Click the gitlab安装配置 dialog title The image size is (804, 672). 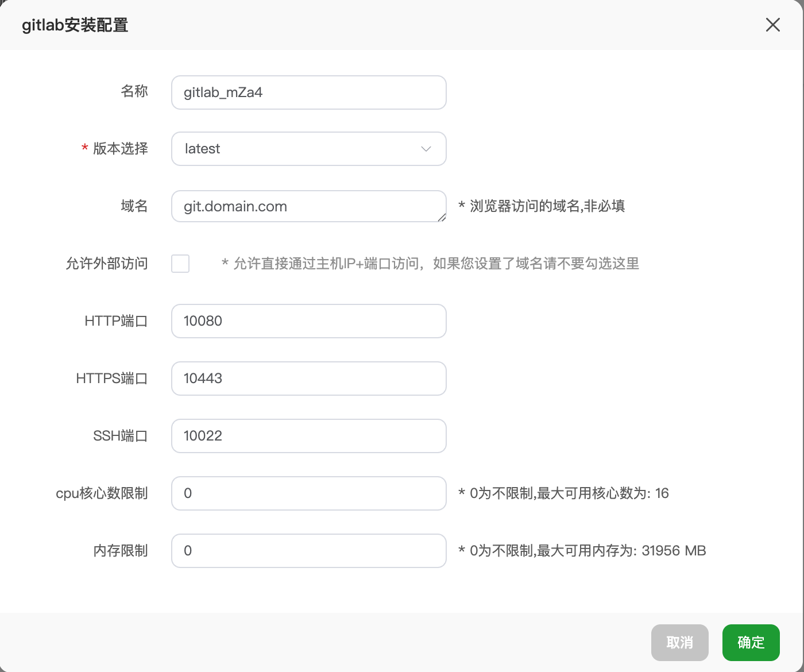(75, 25)
